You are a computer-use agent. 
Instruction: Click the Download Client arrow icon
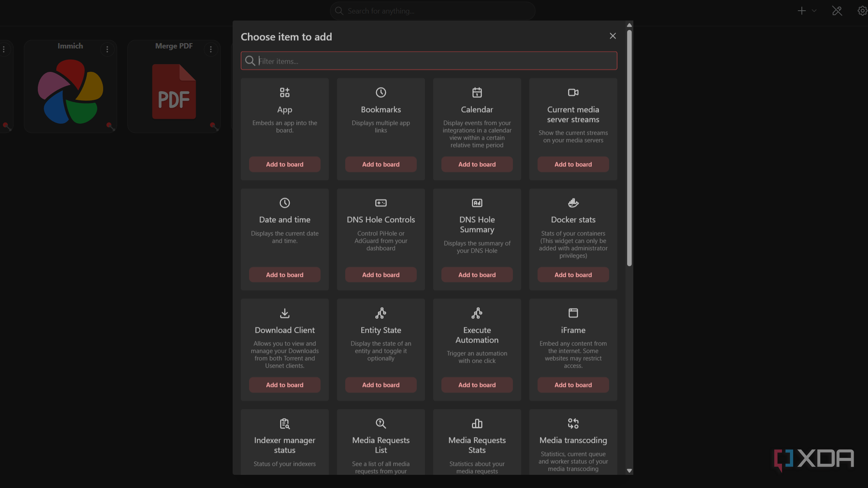tap(284, 313)
